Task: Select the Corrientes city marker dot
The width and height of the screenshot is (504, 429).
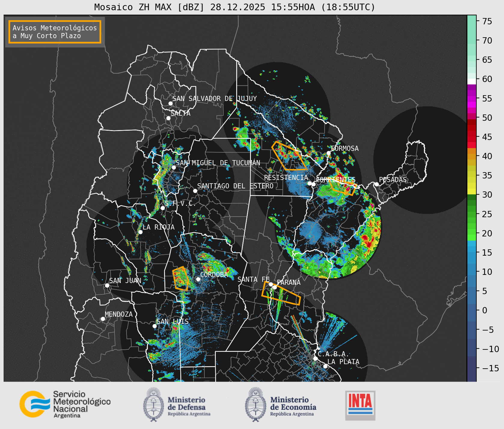Action: 313,184
